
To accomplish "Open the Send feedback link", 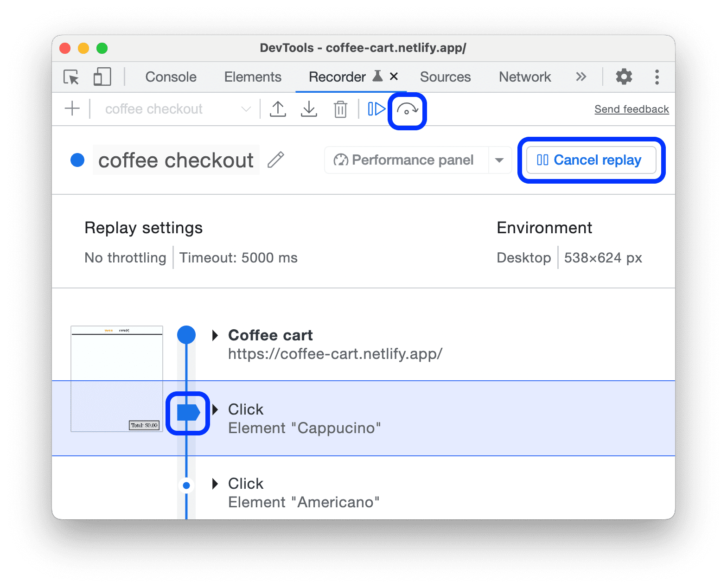I will click(631, 109).
